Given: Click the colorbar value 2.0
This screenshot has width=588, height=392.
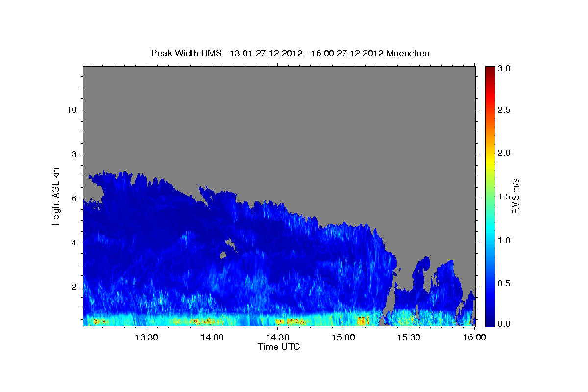Looking at the screenshot, I should tap(504, 153).
